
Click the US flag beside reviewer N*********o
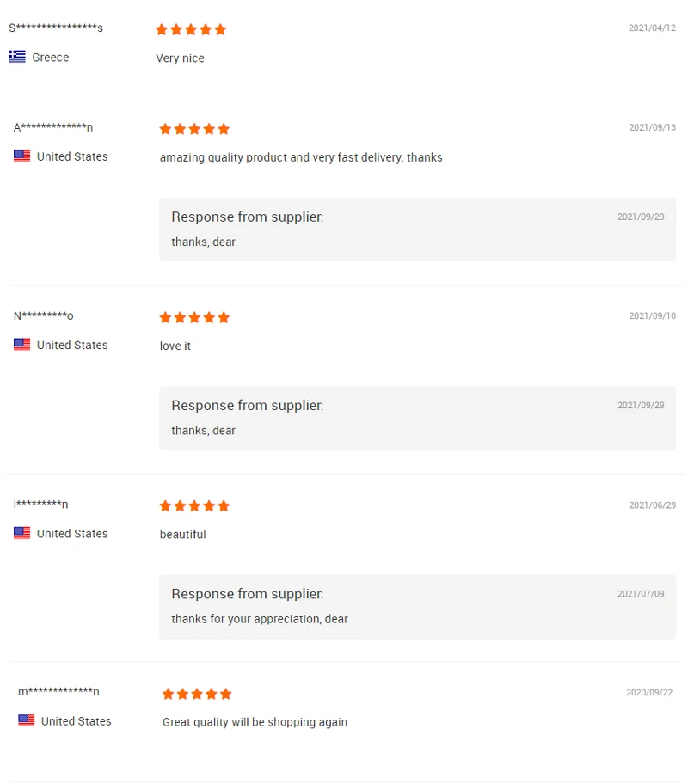tap(21, 345)
